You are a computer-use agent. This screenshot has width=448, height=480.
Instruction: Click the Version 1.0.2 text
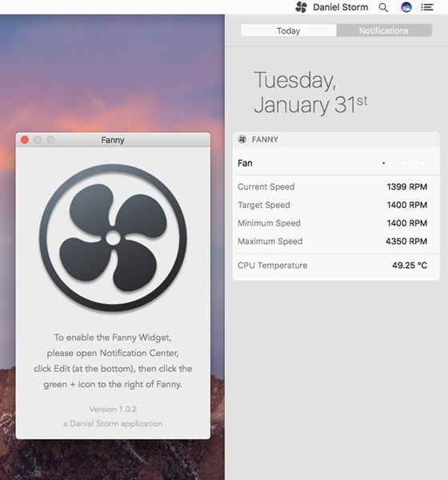[x=113, y=410]
